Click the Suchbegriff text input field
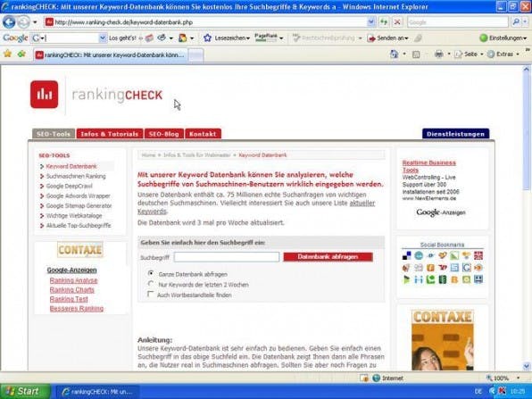Screen dimensions: 532x399 click(227, 257)
